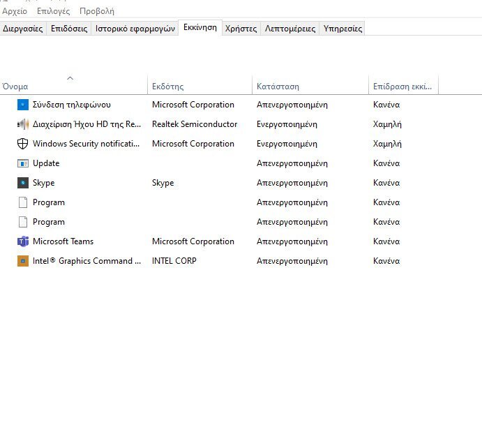Open the Ιστορικό εφαρμογών tab
Image resolution: width=482 pixels, height=448 pixels.
135,29
